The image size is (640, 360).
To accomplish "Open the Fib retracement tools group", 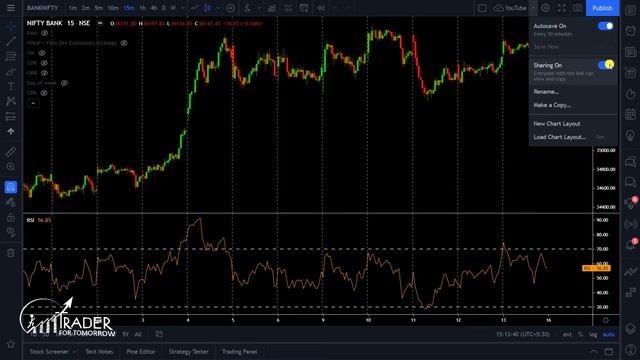I will click(x=11, y=56).
